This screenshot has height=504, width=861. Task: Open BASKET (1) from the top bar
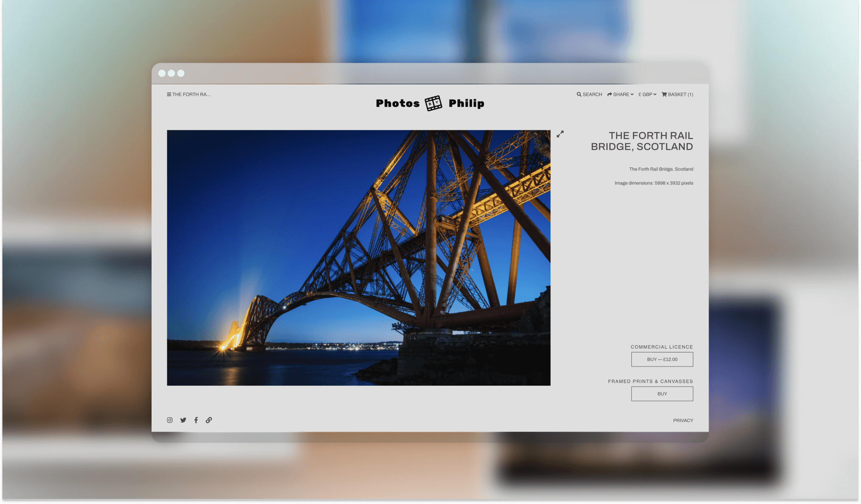coord(680,94)
